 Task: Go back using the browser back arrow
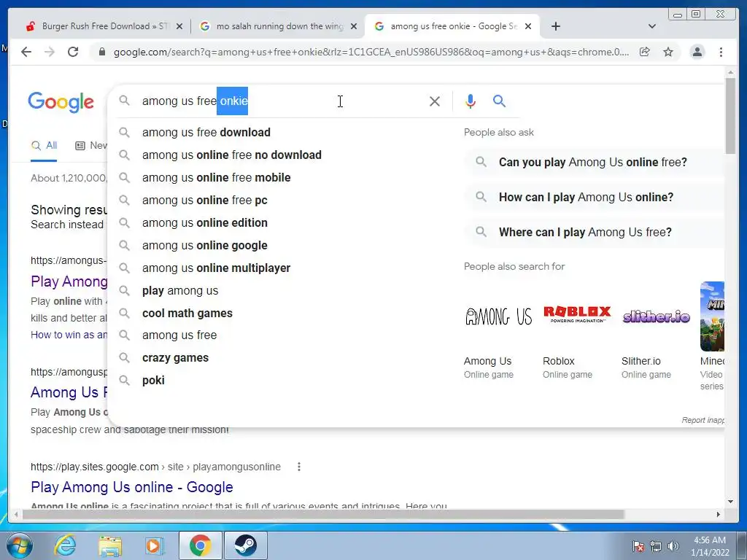coord(26,52)
